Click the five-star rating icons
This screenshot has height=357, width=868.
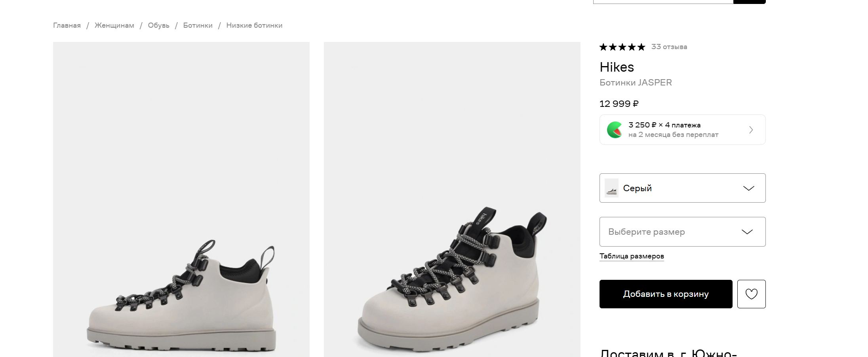(622, 47)
